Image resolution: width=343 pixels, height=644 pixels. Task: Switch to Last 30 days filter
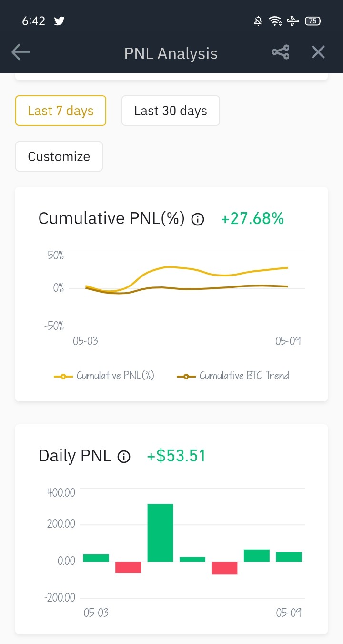point(171,111)
